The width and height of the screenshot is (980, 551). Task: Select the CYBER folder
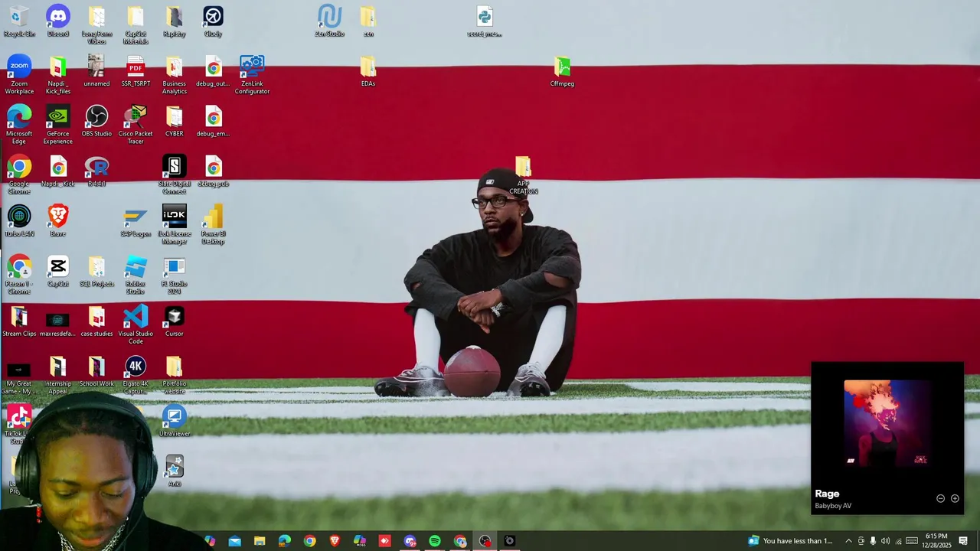point(175,121)
